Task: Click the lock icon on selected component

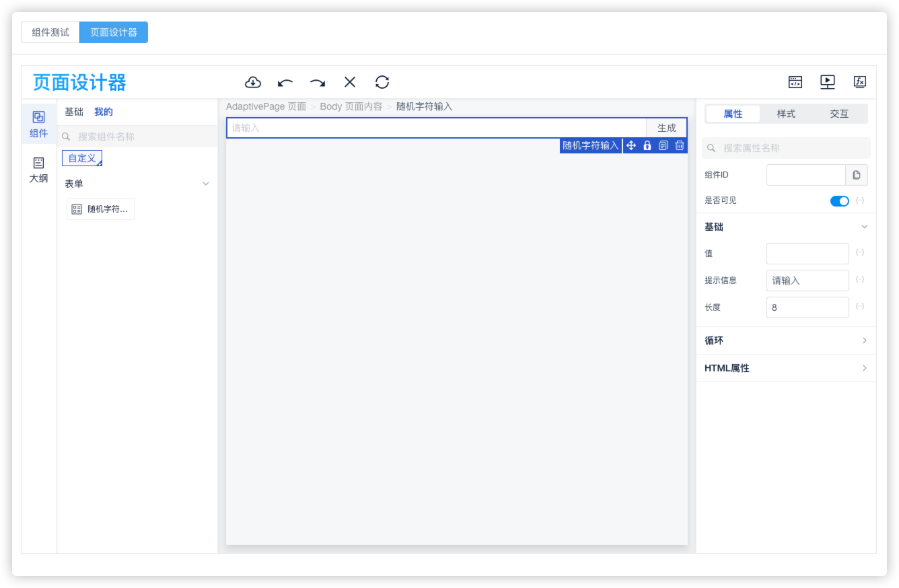Action: coord(647,145)
